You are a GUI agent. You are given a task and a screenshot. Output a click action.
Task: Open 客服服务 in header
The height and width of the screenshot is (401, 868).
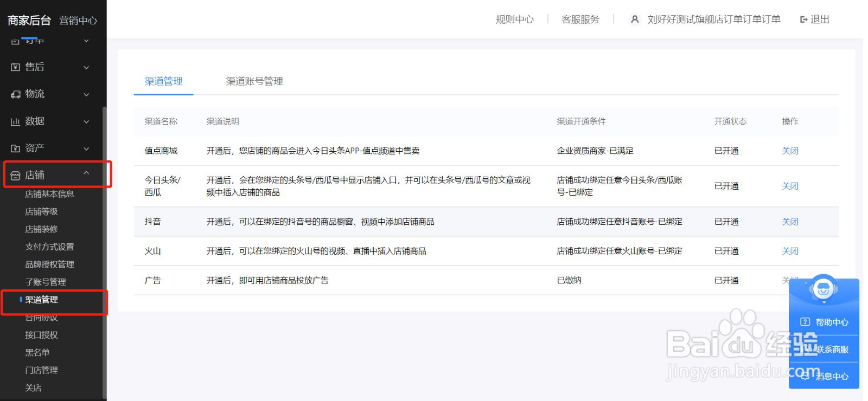point(580,20)
